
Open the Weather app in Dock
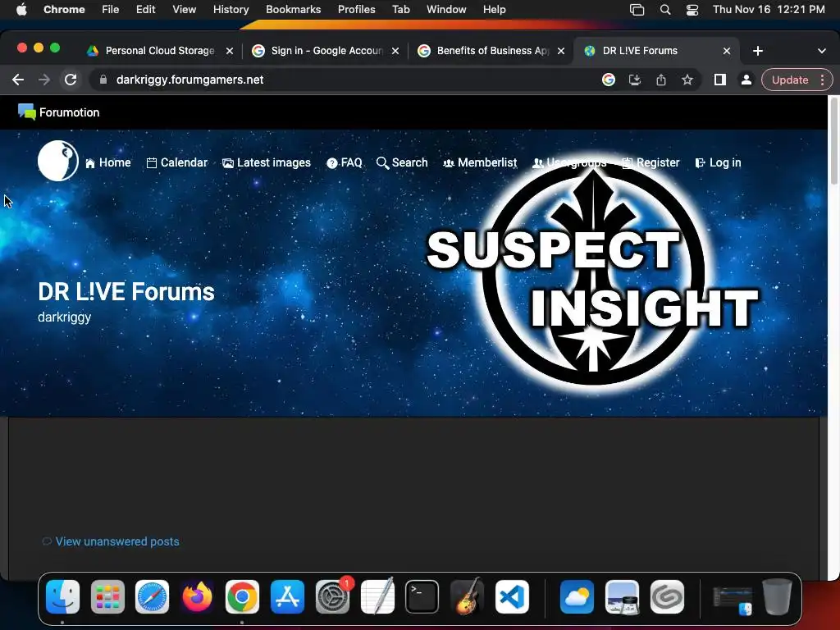click(x=577, y=597)
